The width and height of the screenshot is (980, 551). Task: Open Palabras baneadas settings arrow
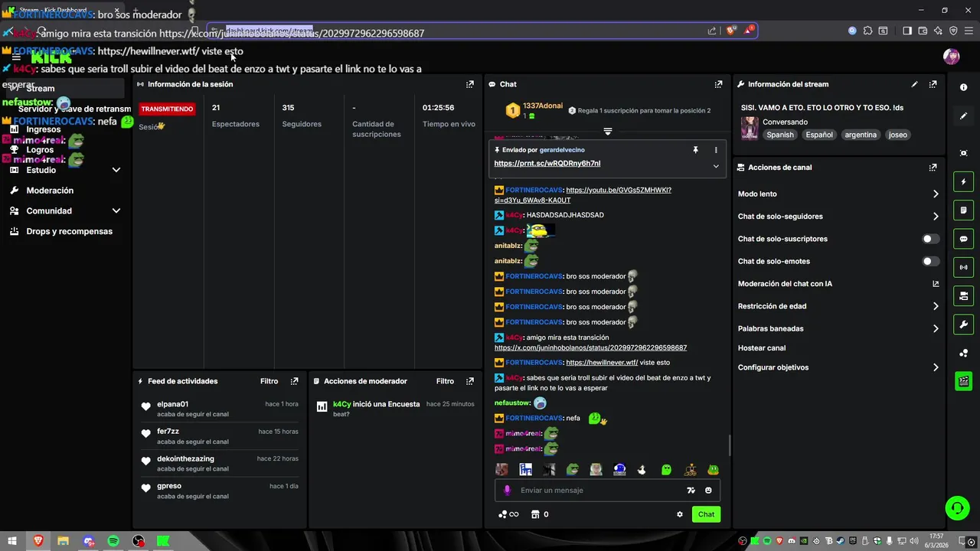[x=936, y=329]
